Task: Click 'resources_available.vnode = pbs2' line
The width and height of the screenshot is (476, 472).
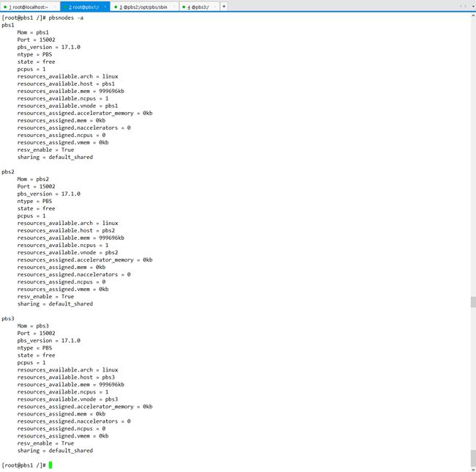Action: [67, 252]
